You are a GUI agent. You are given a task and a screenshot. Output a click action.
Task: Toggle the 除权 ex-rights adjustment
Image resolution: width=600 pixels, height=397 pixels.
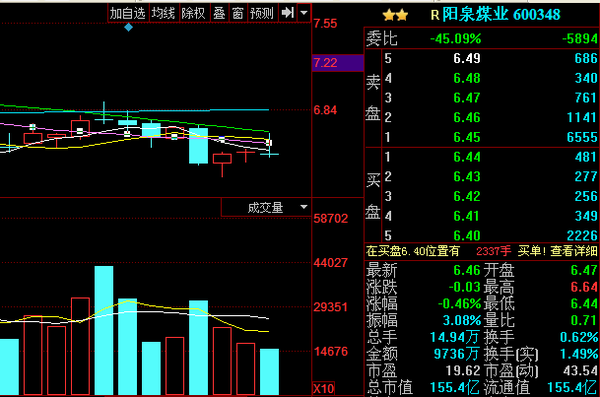tap(193, 13)
